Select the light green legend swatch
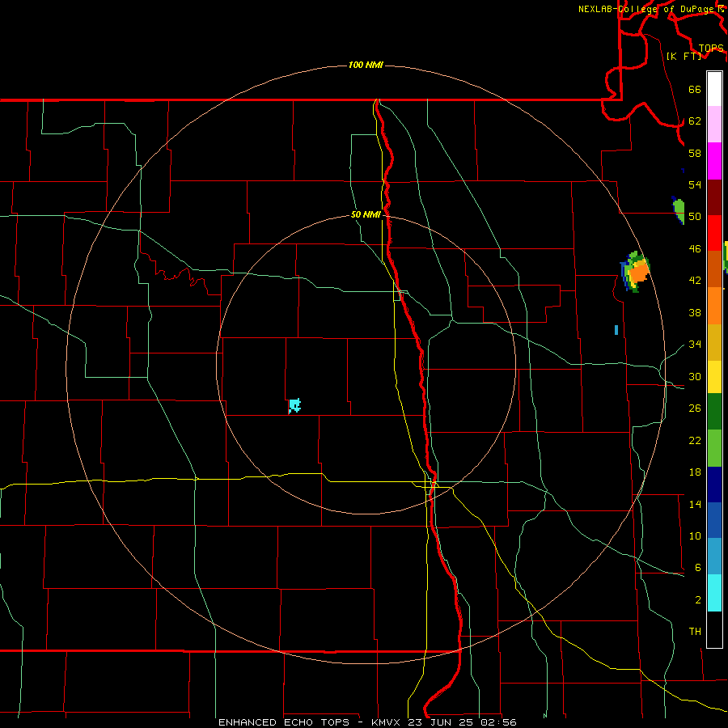The image size is (728, 728). pos(714,448)
